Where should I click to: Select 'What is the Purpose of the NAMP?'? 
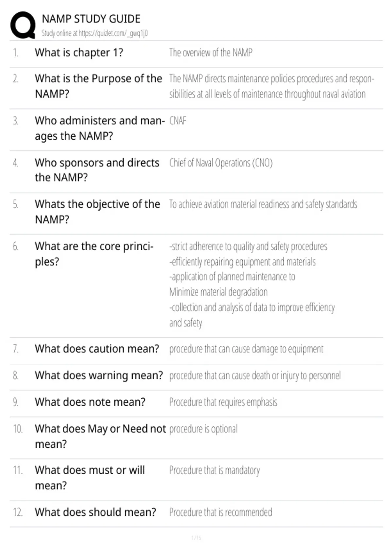(98, 86)
